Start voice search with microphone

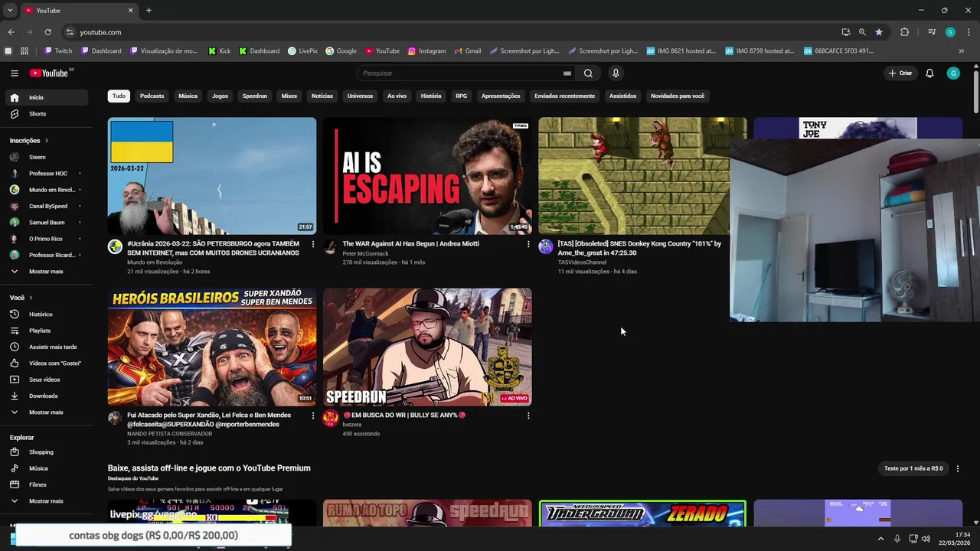click(616, 73)
